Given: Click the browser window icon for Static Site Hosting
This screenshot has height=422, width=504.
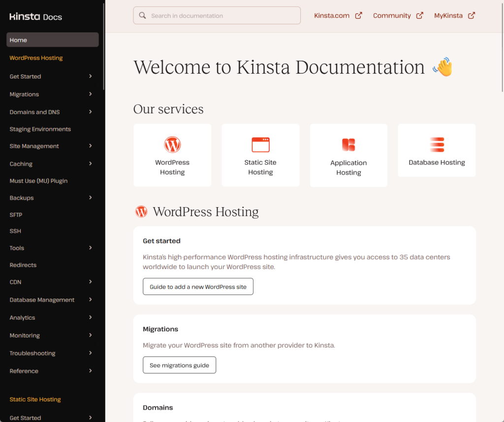Looking at the screenshot, I should coord(260,145).
